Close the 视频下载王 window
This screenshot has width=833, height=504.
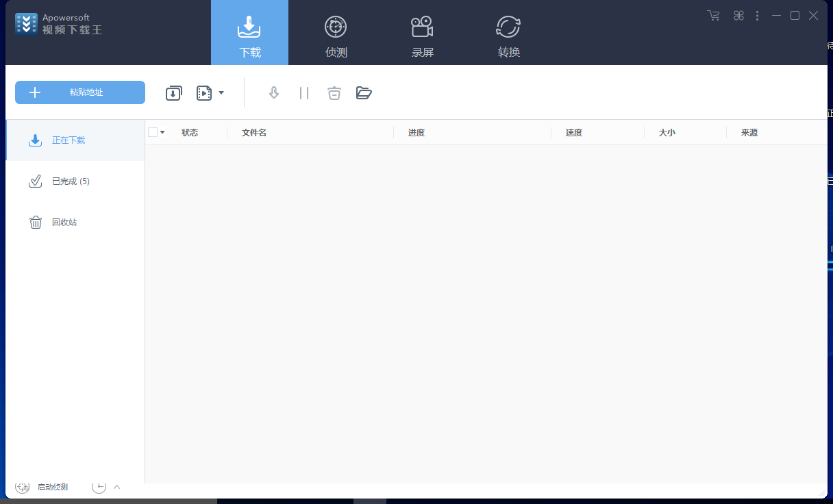(x=813, y=15)
